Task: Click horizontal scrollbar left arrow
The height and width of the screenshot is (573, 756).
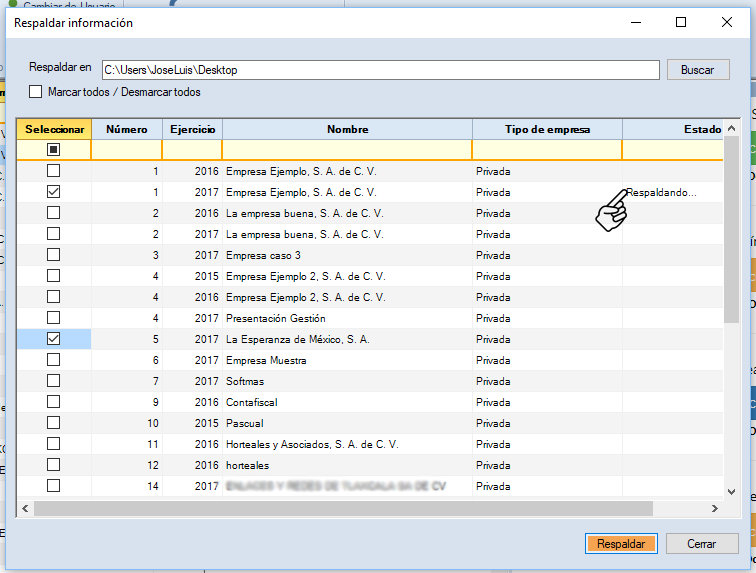Action: (25, 509)
